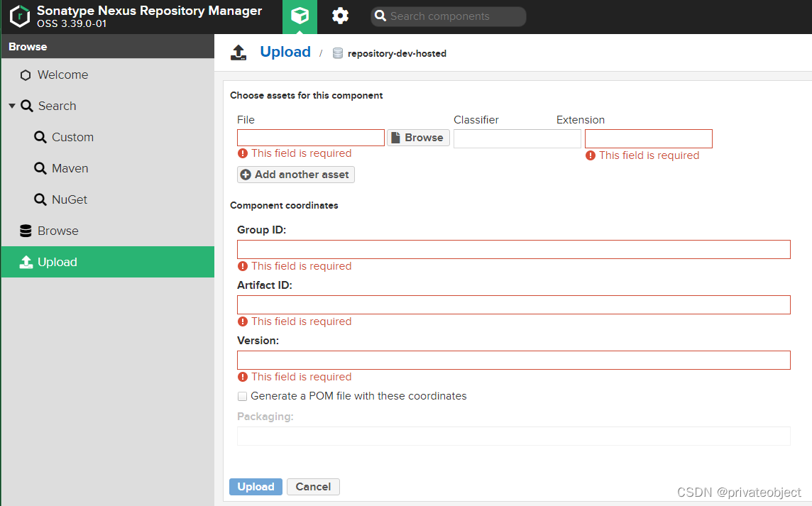Click the Custom magnifier icon
This screenshot has height=506, width=812.
click(x=40, y=137)
